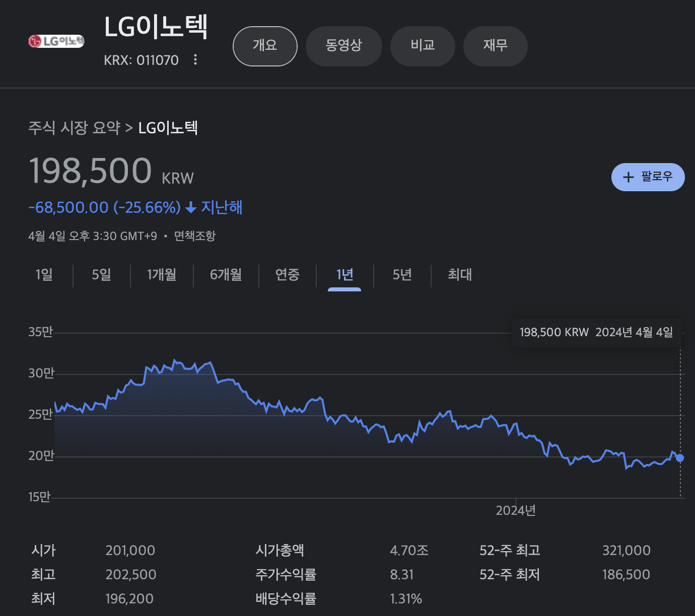Screen dimensions: 695x616
Task: Click the 20만 axis label
Action: (x=41, y=456)
